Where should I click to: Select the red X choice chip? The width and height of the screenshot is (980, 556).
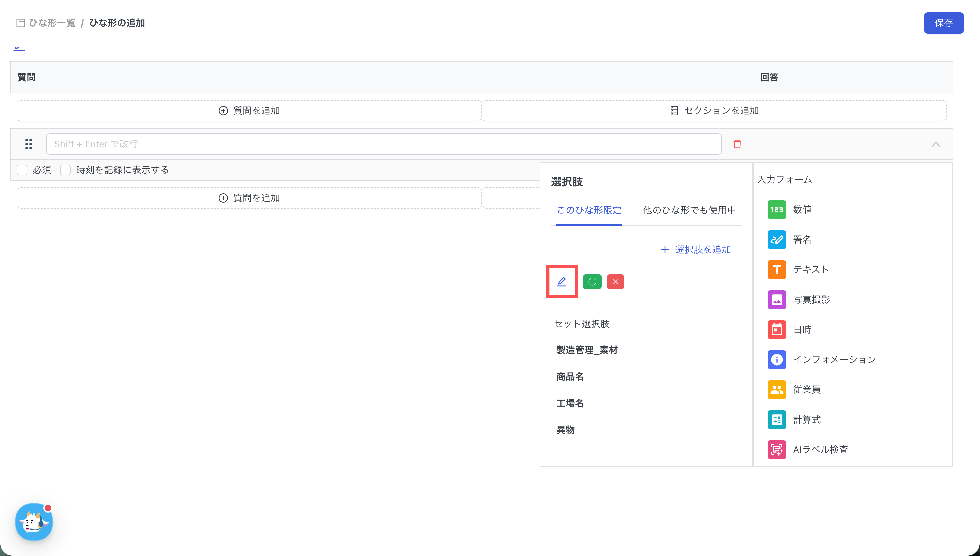click(x=615, y=282)
